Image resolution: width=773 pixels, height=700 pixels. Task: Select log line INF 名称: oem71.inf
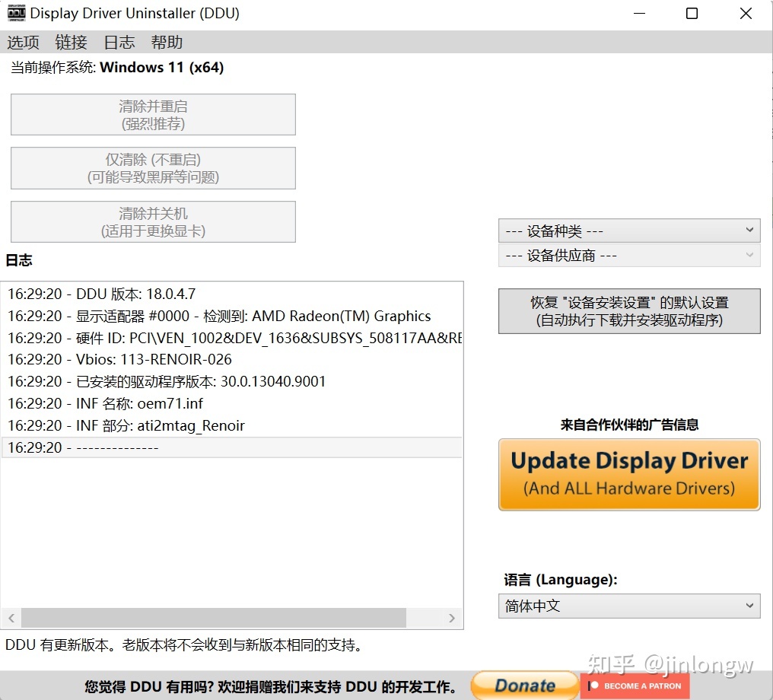[x=232, y=403]
